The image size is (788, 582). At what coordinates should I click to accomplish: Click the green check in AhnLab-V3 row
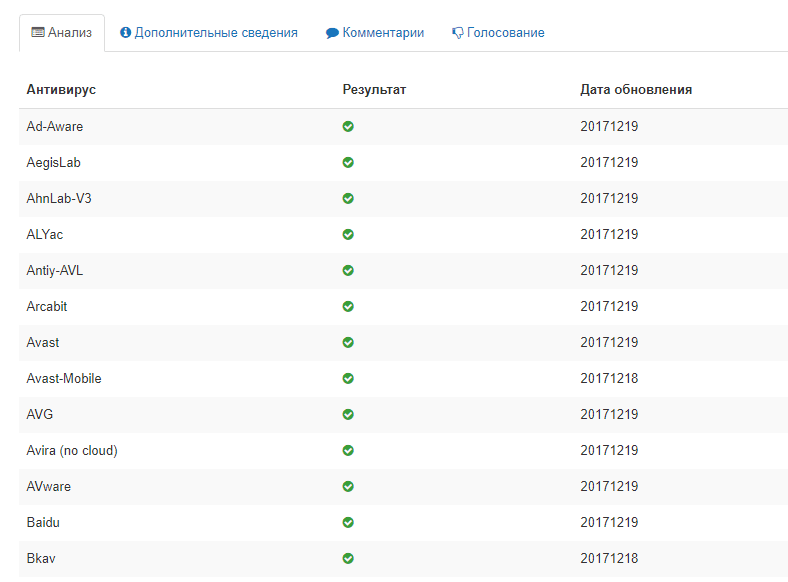point(348,199)
